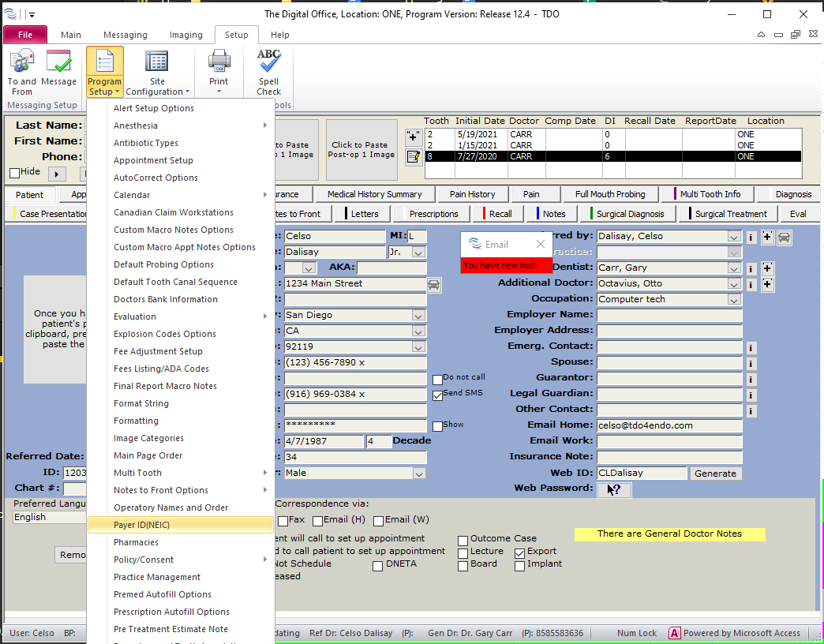Click the info icon next to Dentist Carr, Gary

pyautogui.click(x=751, y=268)
